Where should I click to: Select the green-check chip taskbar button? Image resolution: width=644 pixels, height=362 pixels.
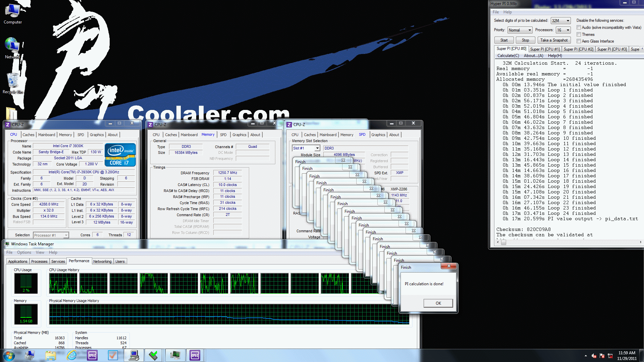pos(154,355)
